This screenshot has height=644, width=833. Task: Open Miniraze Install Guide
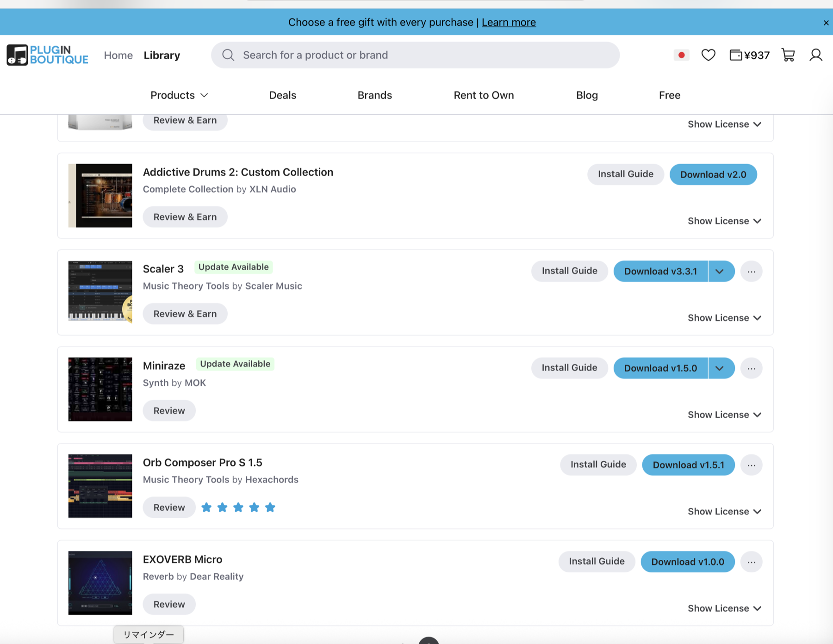569,368
